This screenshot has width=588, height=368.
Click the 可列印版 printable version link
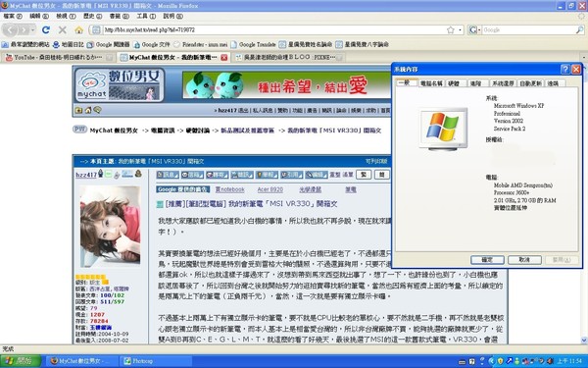[376, 161]
